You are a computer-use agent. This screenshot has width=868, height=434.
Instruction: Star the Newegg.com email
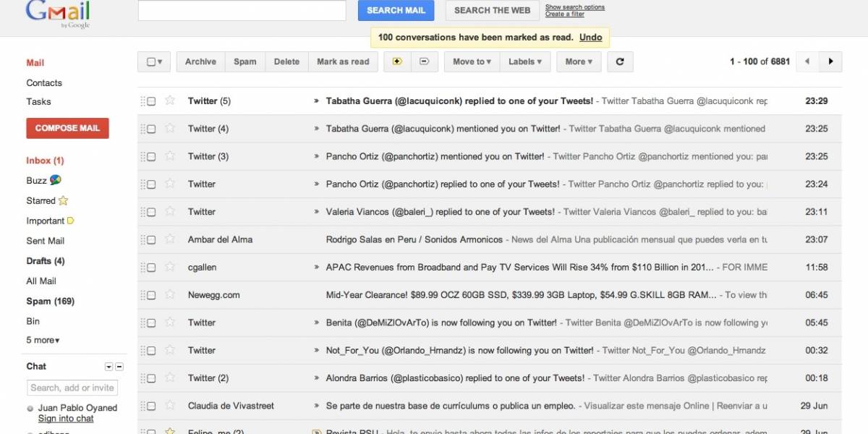pyautogui.click(x=170, y=294)
